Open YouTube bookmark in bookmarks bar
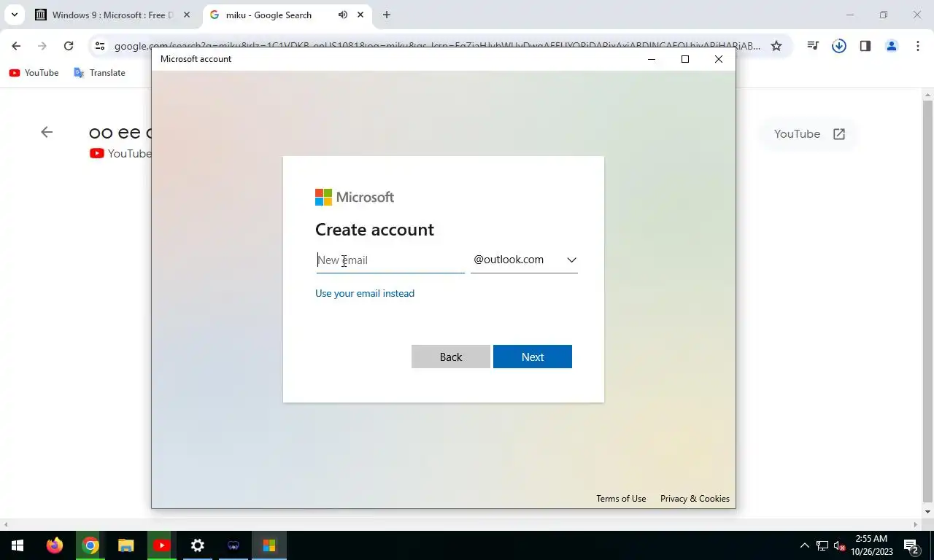The image size is (934, 560). (34, 73)
